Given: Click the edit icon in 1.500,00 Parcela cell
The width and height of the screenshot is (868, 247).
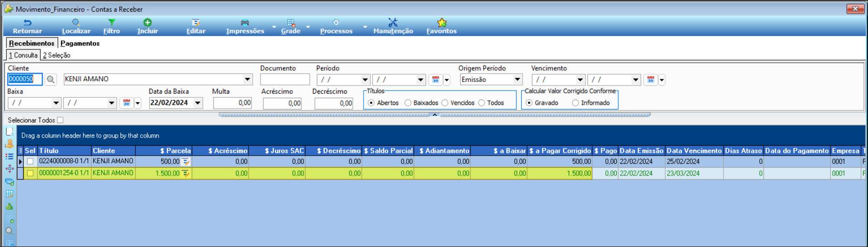Looking at the screenshot, I should click(x=186, y=173).
